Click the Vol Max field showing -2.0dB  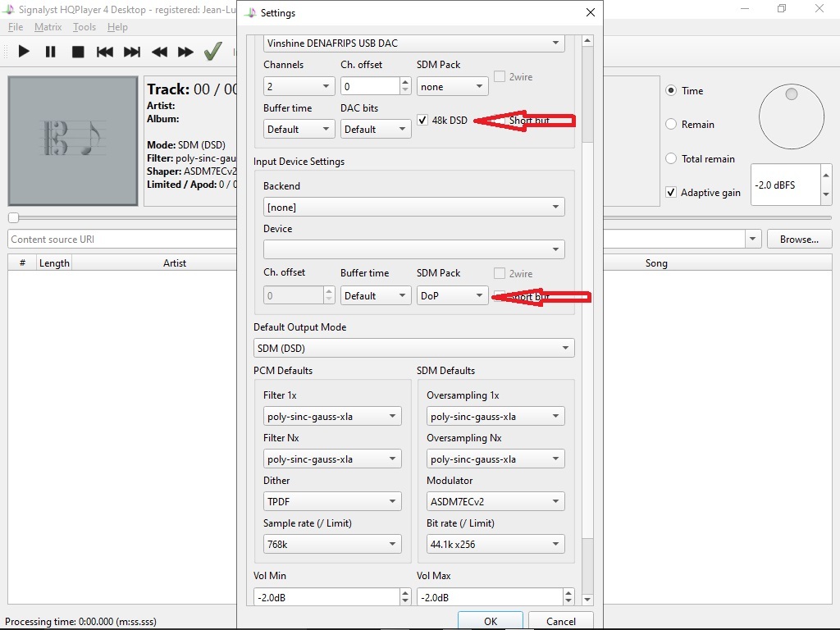pyautogui.click(x=490, y=597)
